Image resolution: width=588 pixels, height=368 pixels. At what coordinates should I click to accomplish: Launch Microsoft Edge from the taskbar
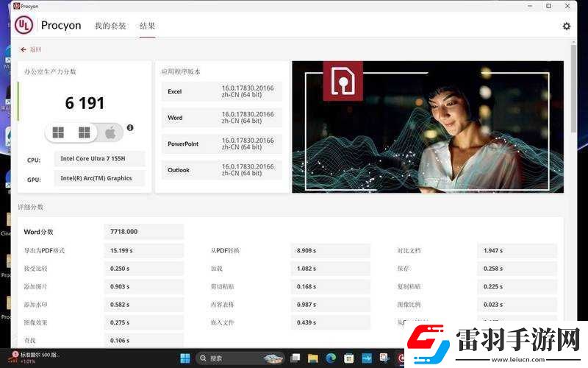point(331,358)
